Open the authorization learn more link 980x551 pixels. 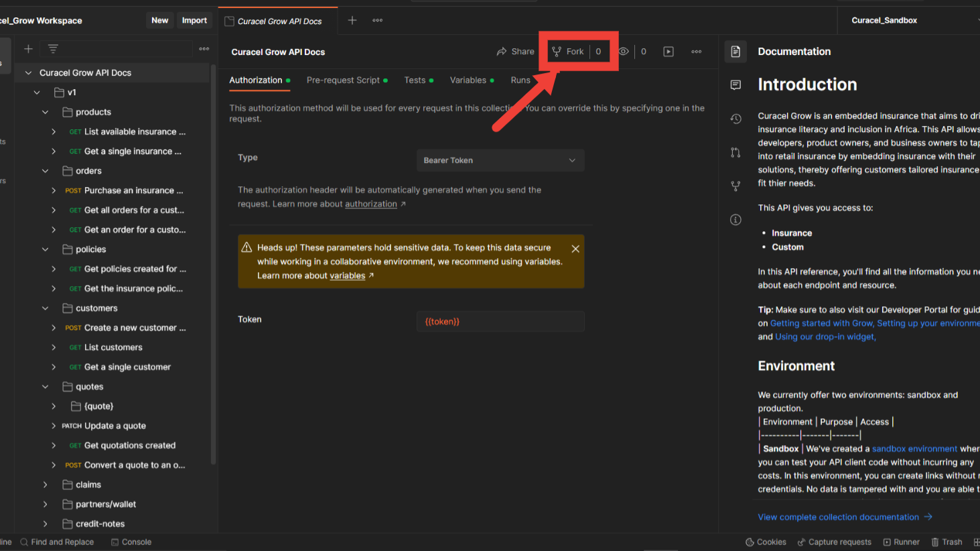[x=371, y=204]
